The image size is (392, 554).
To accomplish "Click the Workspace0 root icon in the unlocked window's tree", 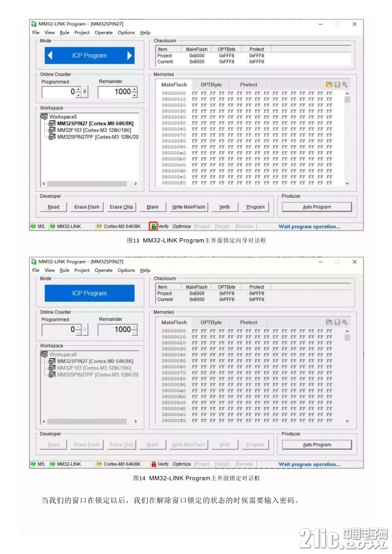I will click(x=44, y=116).
